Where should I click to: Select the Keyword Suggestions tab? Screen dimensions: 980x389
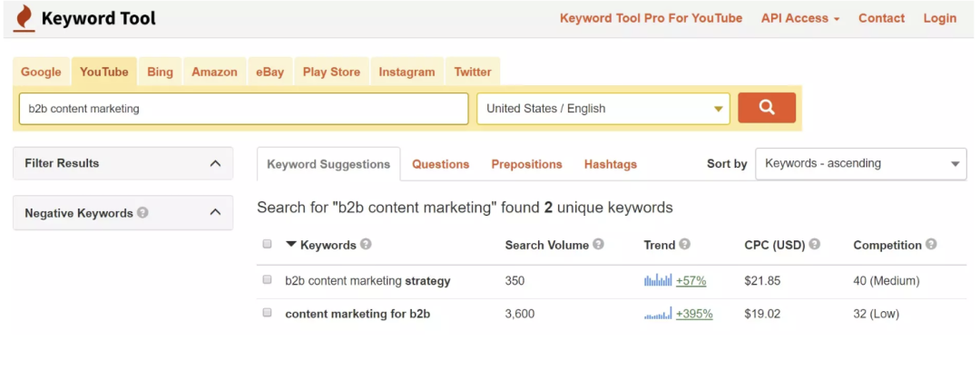click(328, 164)
